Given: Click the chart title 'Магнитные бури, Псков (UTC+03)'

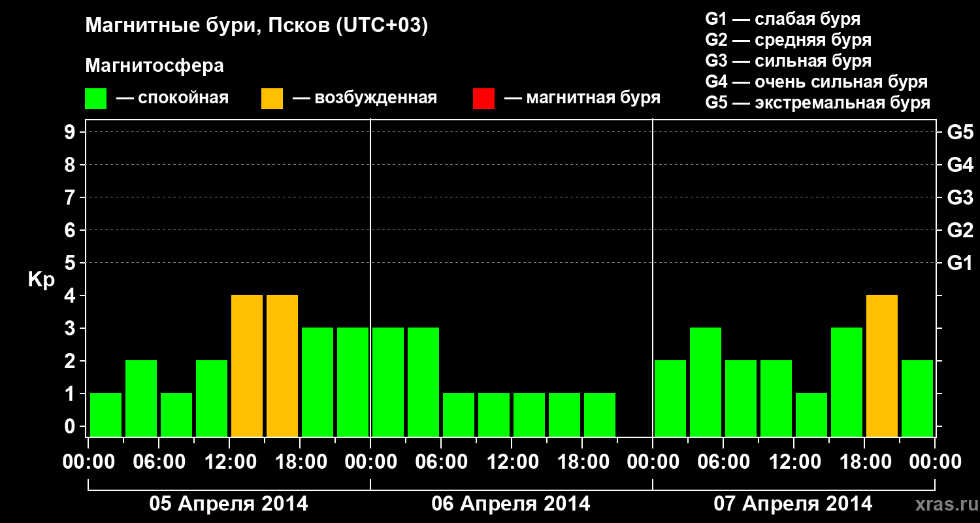Looking at the screenshot, I should [x=257, y=26].
